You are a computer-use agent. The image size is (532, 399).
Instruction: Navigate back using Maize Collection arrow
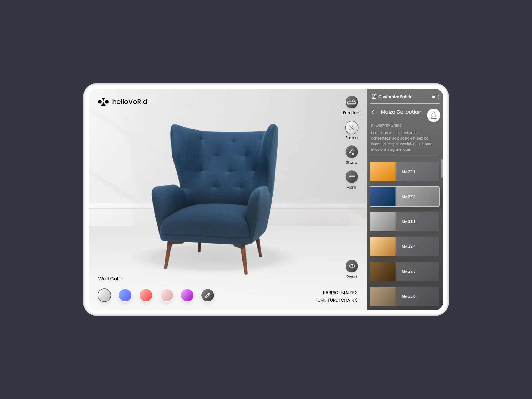pyautogui.click(x=374, y=112)
